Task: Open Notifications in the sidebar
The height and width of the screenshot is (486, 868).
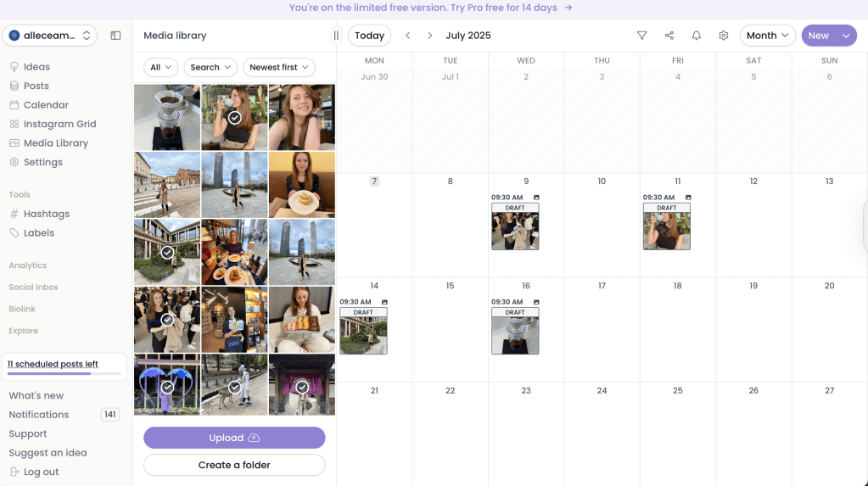Action: [39, 415]
